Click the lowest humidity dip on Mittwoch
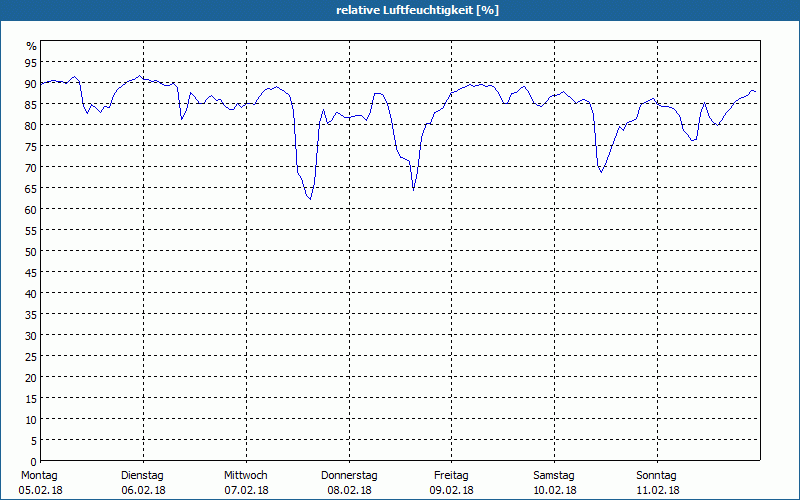The image size is (800, 500). point(310,199)
